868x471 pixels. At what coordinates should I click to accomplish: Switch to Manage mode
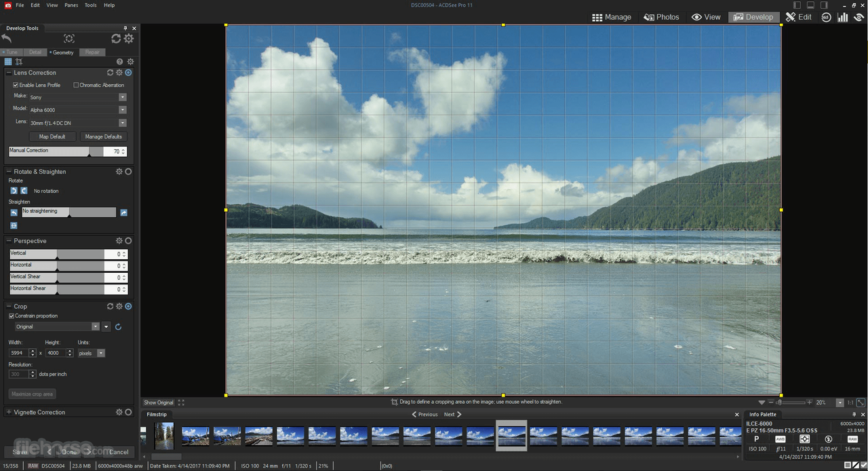tap(612, 16)
